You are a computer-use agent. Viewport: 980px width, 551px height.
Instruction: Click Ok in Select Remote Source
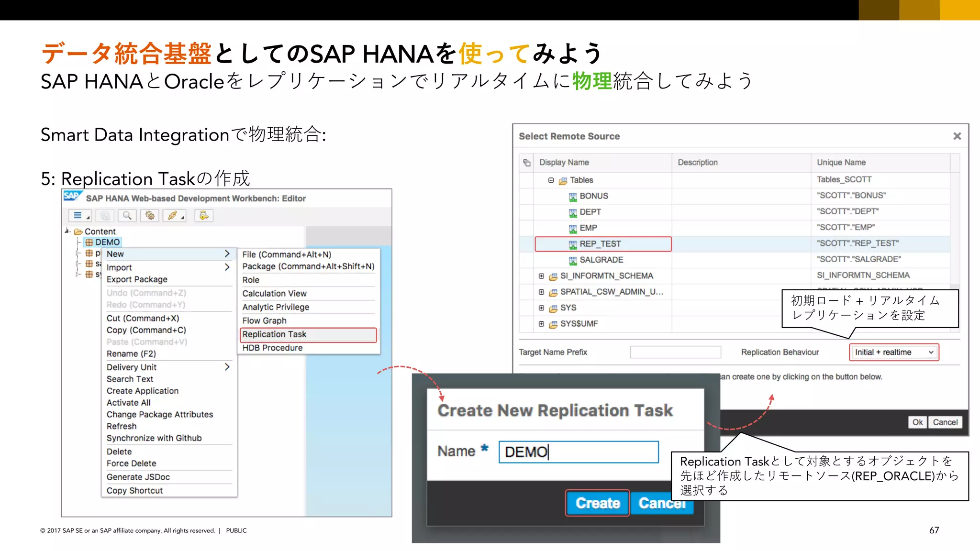(x=917, y=422)
